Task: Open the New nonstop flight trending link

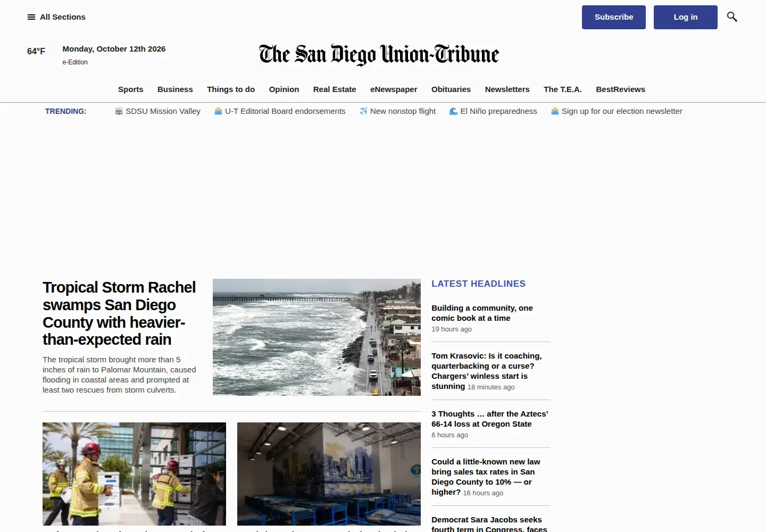Action: coord(403,111)
